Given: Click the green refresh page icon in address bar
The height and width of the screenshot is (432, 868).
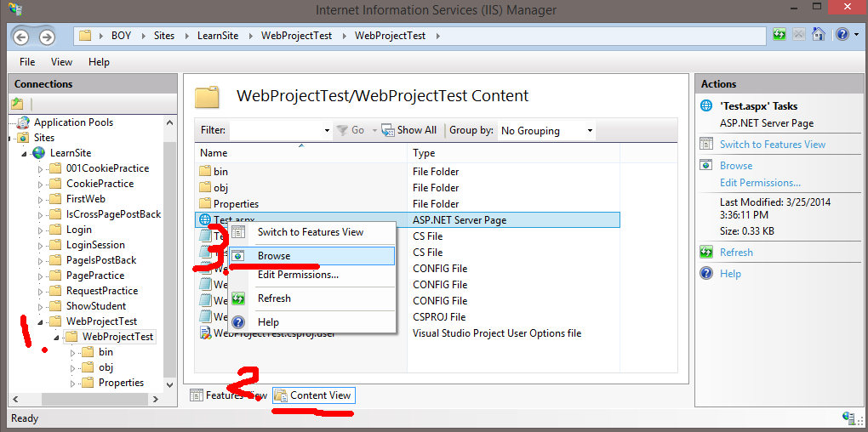Looking at the screenshot, I should pyautogui.click(x=779, y=34).
